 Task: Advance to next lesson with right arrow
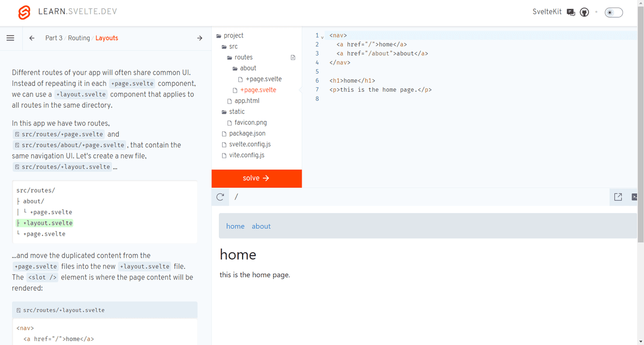(200, 38)
